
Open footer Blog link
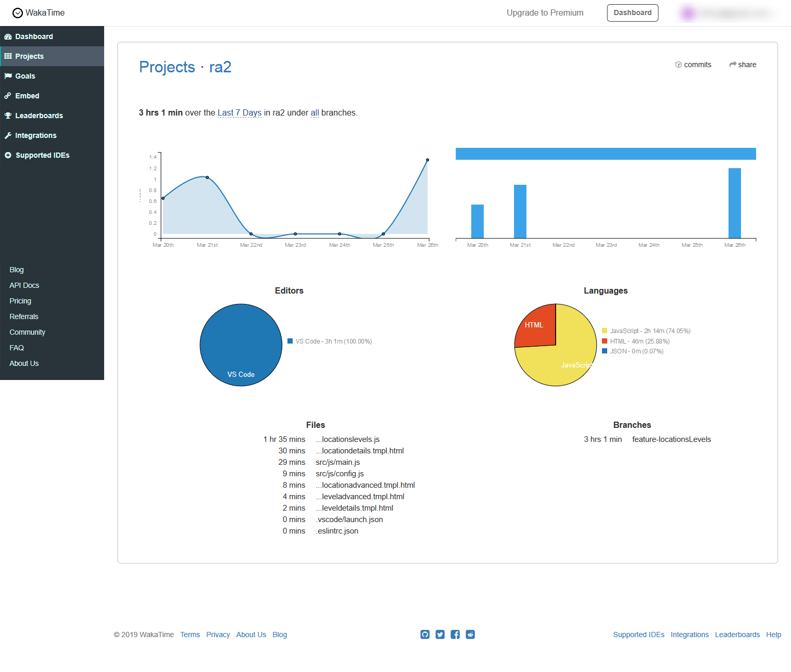(280, 635)
